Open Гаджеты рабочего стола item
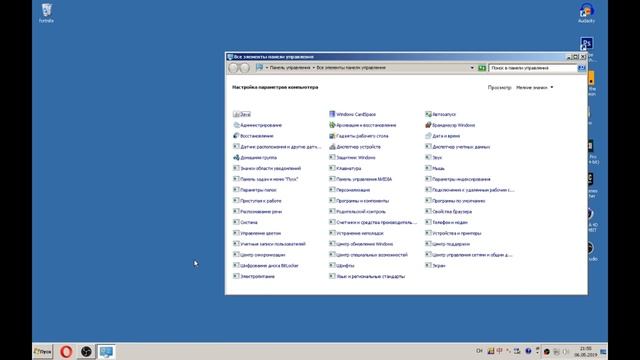This screenshot has height=360, width=640. (359, 136)
